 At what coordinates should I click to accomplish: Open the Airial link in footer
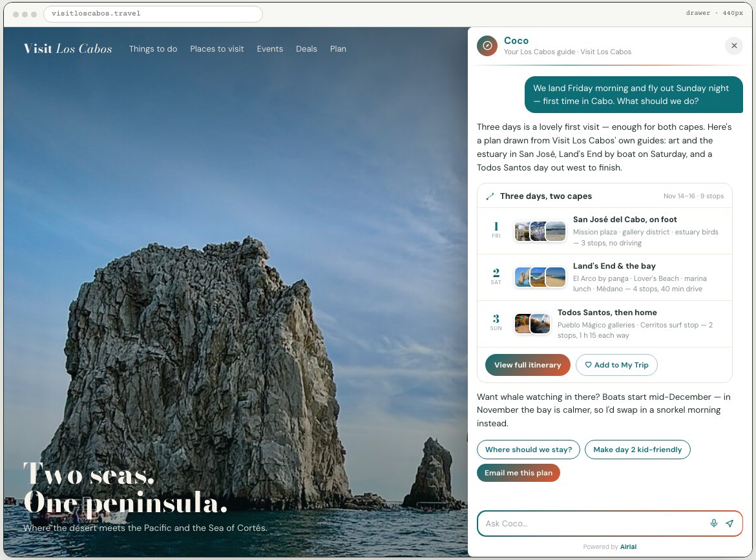[628, 546]
